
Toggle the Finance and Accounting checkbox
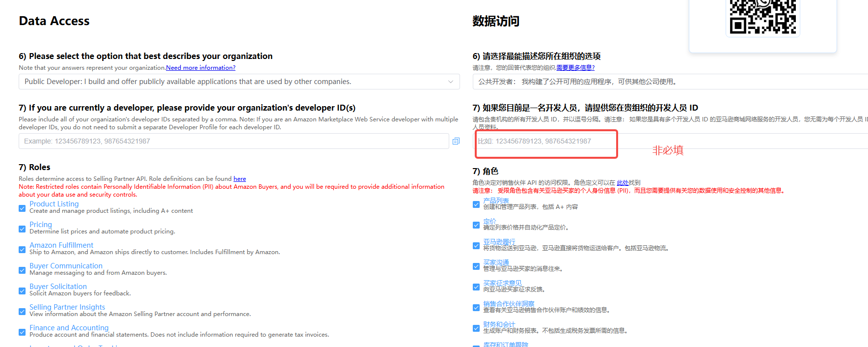(22, 332)
